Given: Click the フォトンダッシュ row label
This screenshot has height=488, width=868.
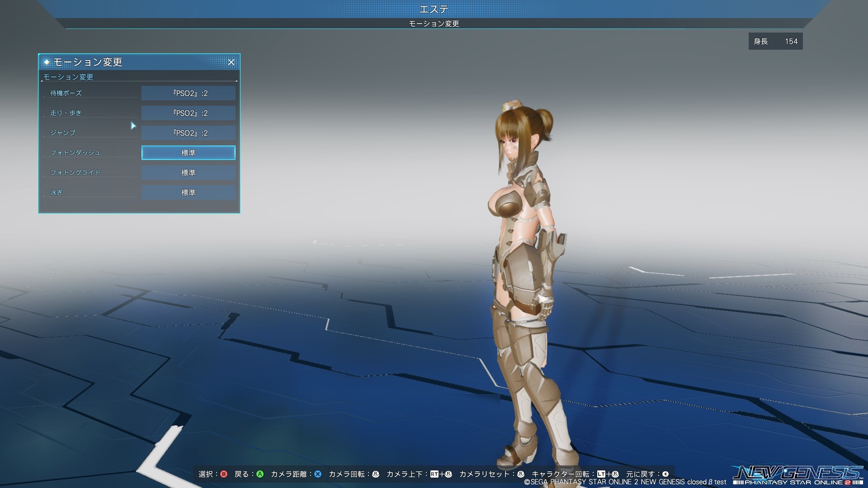Looking at the screenshot, I should (75, 153).
